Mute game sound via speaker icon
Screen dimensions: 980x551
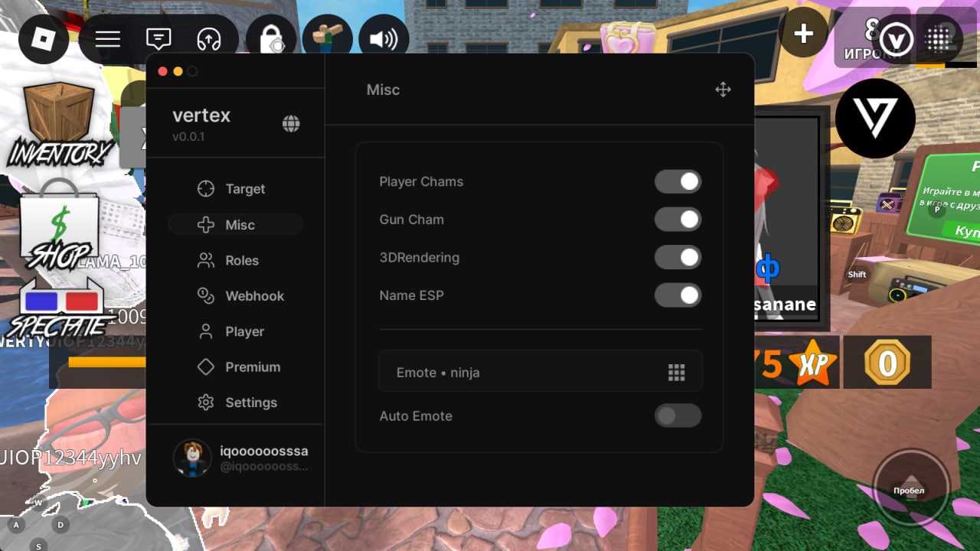click(x=384, y=39)
